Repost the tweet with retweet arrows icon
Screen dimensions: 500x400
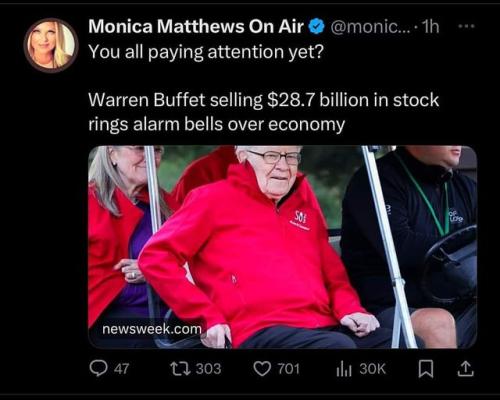coord(180,368)
